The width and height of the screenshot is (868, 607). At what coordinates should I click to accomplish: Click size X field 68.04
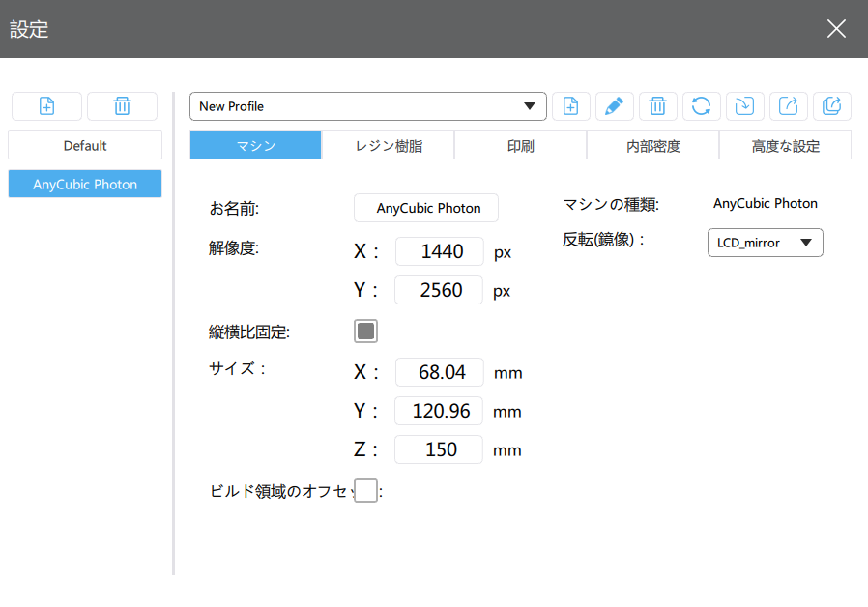(440, 372)
